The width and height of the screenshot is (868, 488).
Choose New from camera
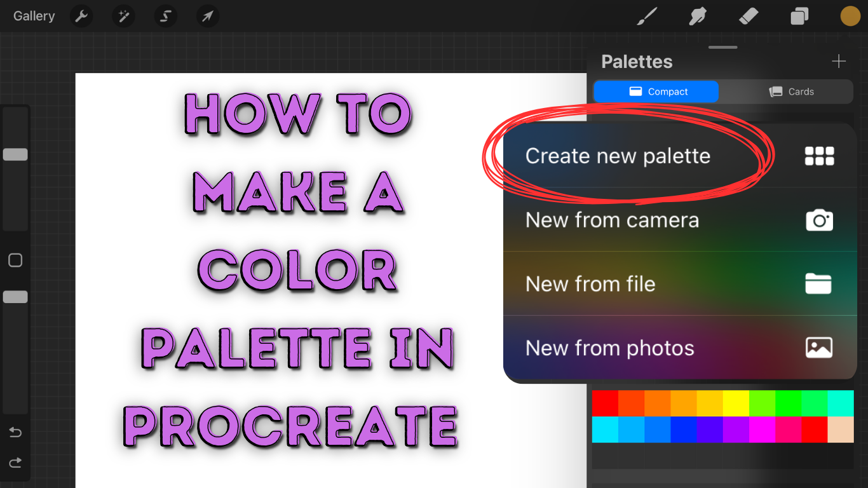[680, 220]
